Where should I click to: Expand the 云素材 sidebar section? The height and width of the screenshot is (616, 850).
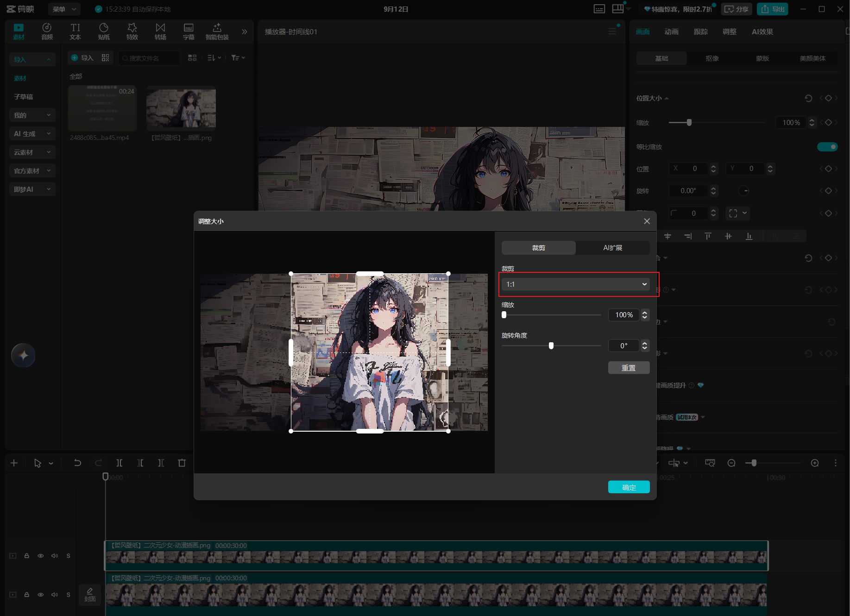click(32, 152)
